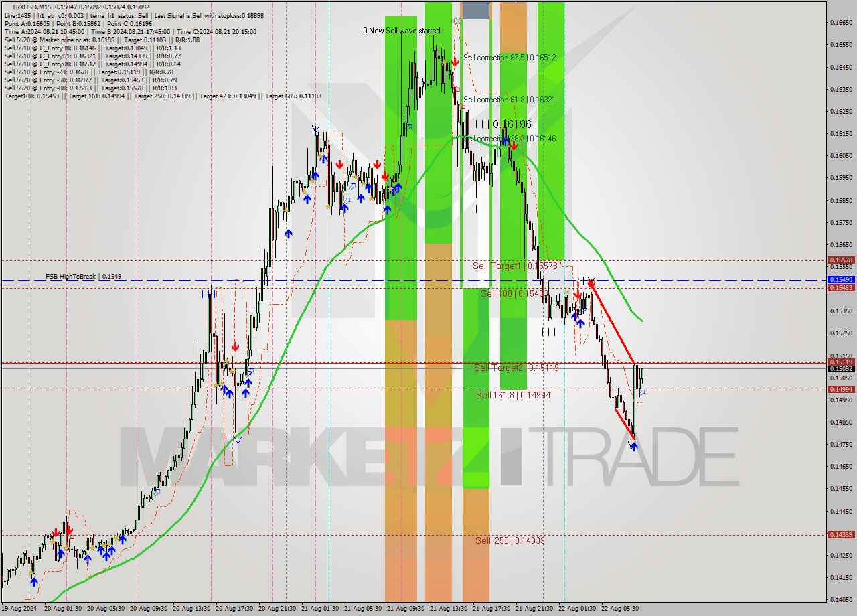Click the '20 Aug 13:30' time label

pos(191,609)
